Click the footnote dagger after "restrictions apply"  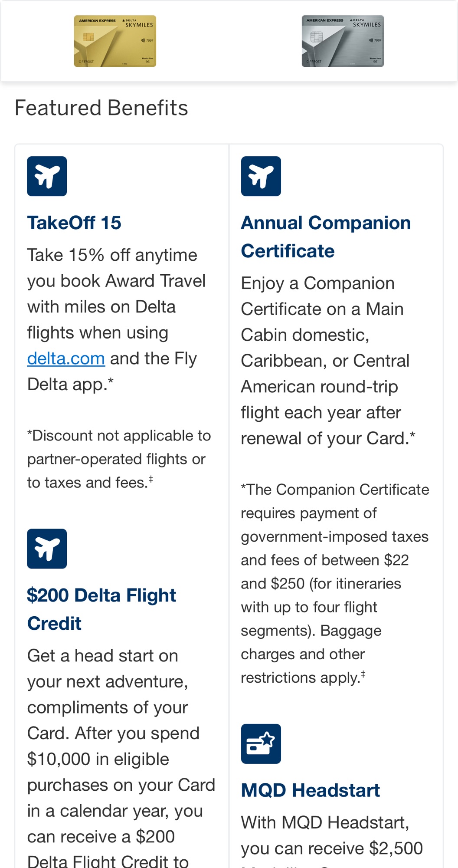point(363,674)
